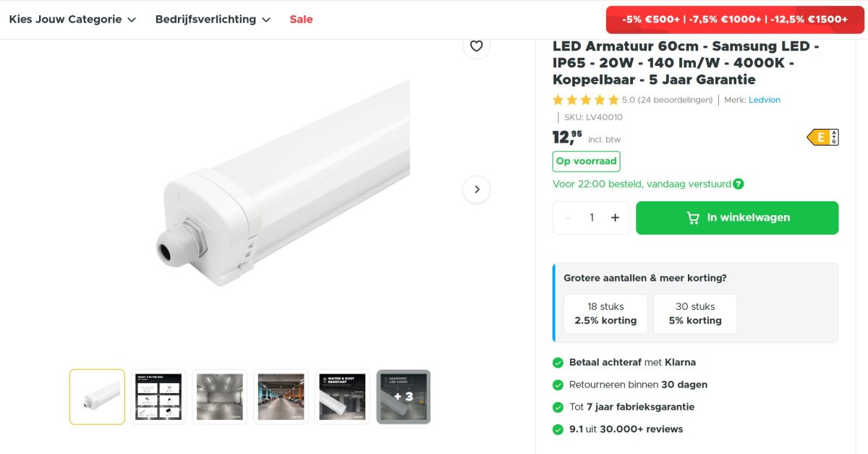The height and width of the screenshot is (454, 868).
Task: Expand Kies Jouw Categorie dropdown
Action: (x=72, y=20)
